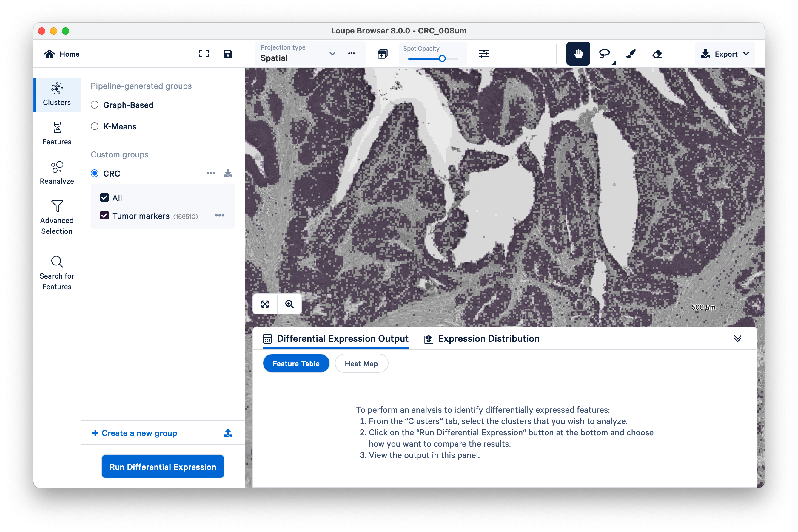Reset the view with the fit-to-screen icon
798x532 pixels.
pyautogui.click(x=265, y=304)
